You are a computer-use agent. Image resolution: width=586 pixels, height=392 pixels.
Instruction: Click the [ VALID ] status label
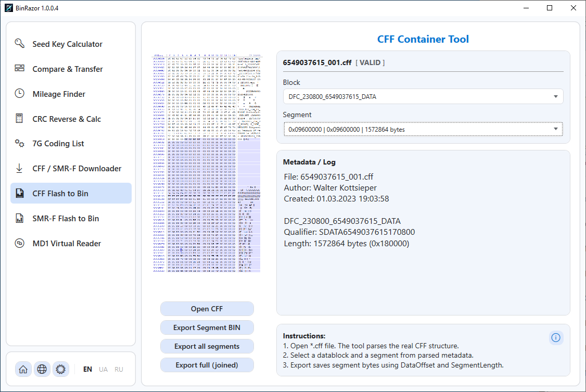[370, 62]
